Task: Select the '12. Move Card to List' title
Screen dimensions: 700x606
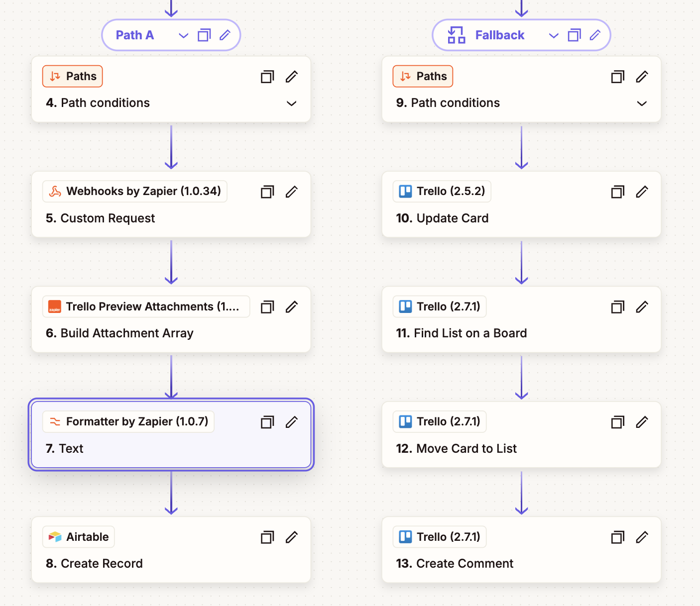Action: coord(457,449)
